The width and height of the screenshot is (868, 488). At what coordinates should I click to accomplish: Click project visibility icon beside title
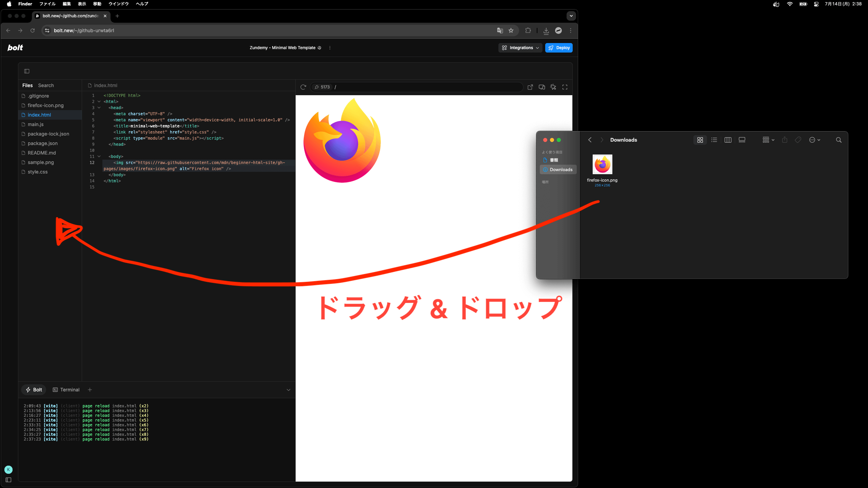pyautogui.click(x=319, y=48)
